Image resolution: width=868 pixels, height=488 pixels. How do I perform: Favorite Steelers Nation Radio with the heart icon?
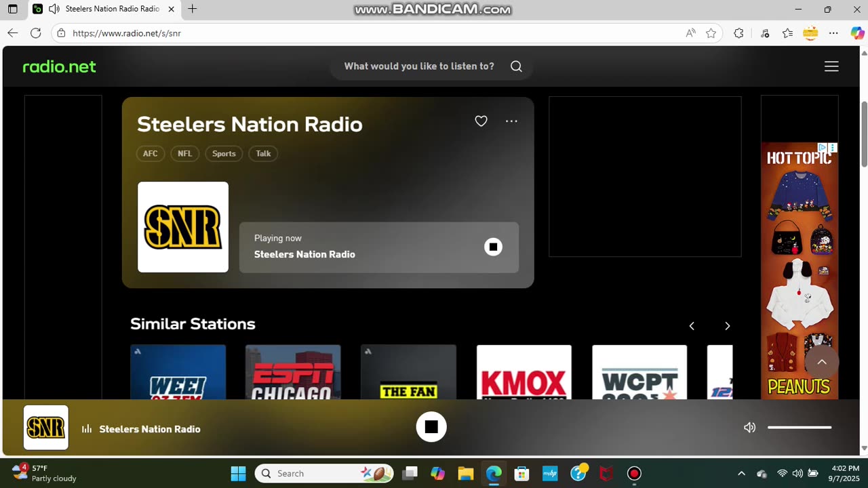point(481,121)
